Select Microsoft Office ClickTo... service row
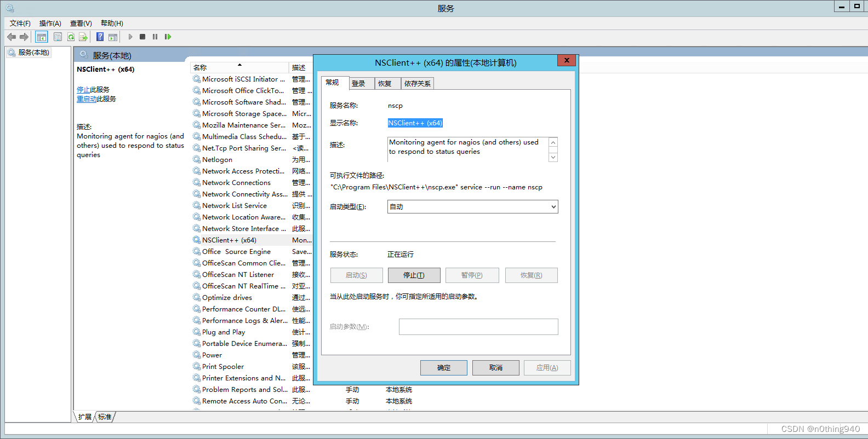 click(x=252, y=90)
